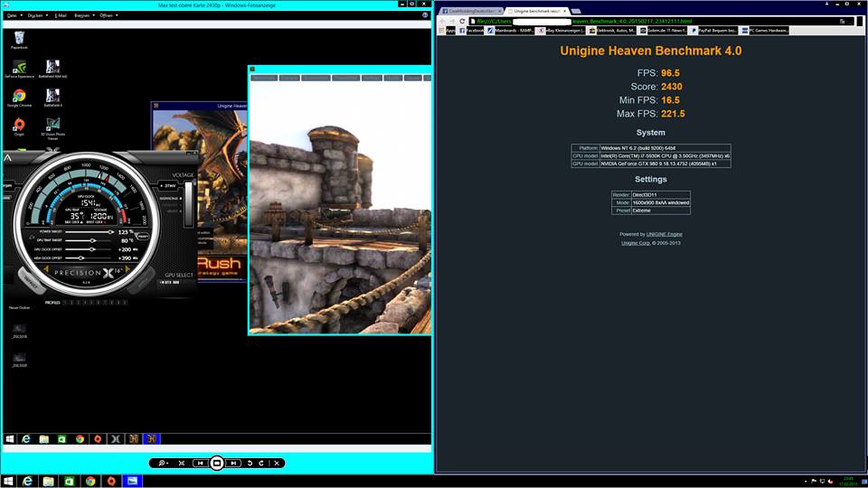868x488 pixels.
Task: Click the Unigine Heaven Benchmark 4.0 heading
Action: click(x=650, y=51)
